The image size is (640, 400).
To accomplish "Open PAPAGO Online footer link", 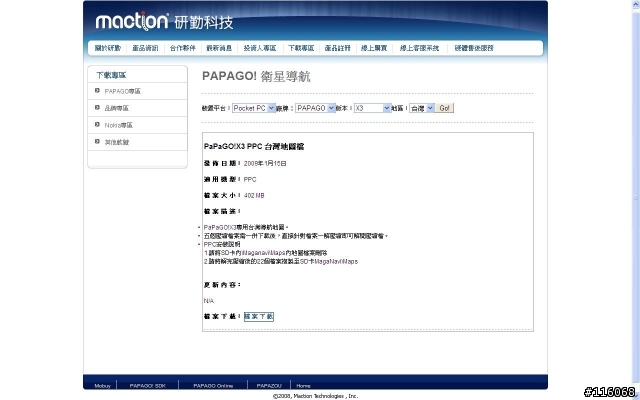I will click(213, 386).
